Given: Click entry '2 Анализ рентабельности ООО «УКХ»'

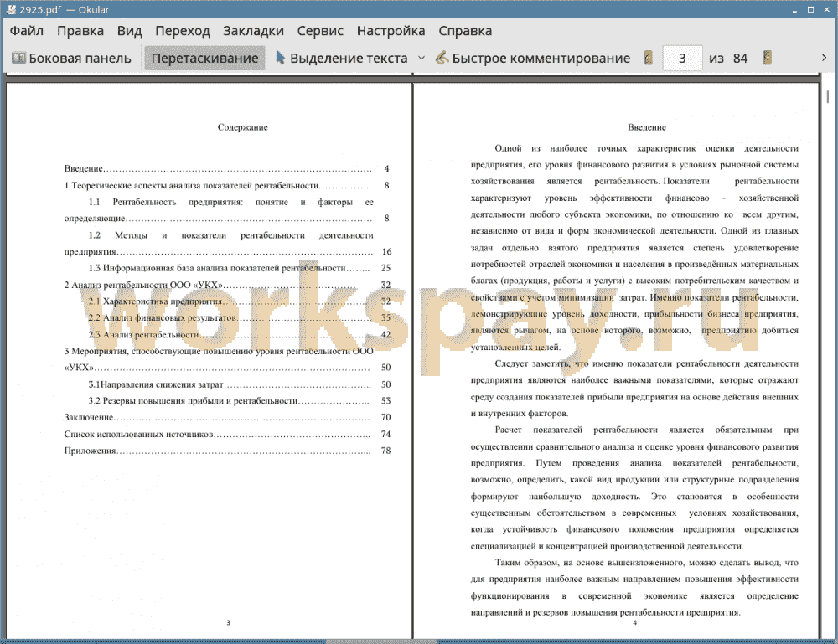Looking at the screenshot, I should (228, 286).
